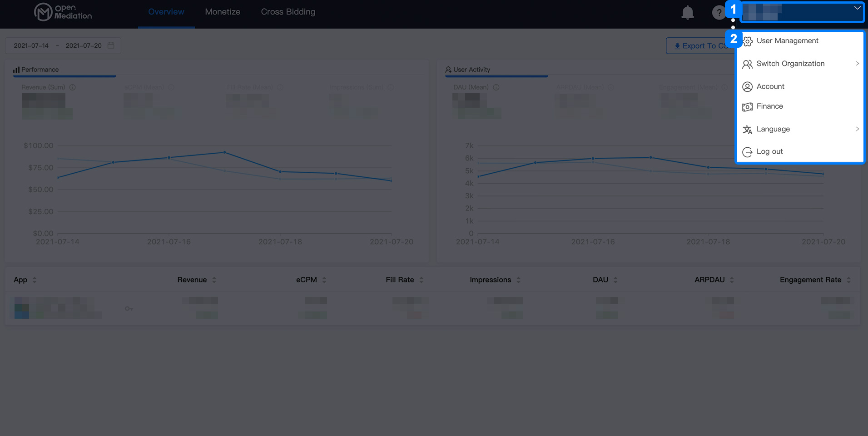The height and width of the screenshot is (436, 868).
Task: Expand the Language submenu chevron
Action: pyautogui.click(x=858, y=129)
